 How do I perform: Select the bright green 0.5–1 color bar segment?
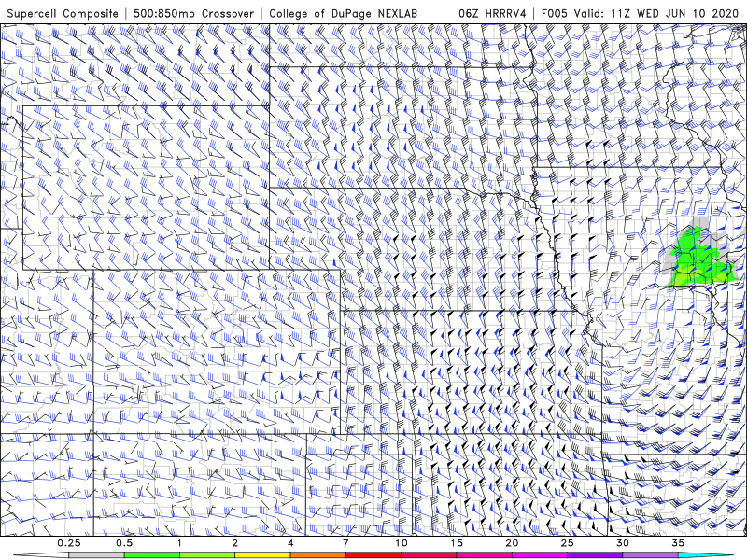coord(152,555)
